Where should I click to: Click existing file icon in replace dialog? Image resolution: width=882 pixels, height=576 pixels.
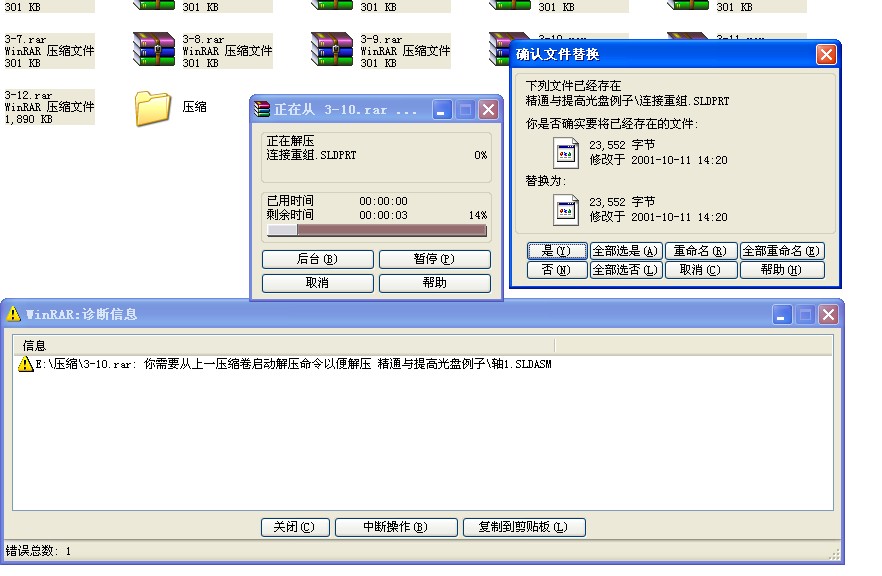tap(566, 153)
